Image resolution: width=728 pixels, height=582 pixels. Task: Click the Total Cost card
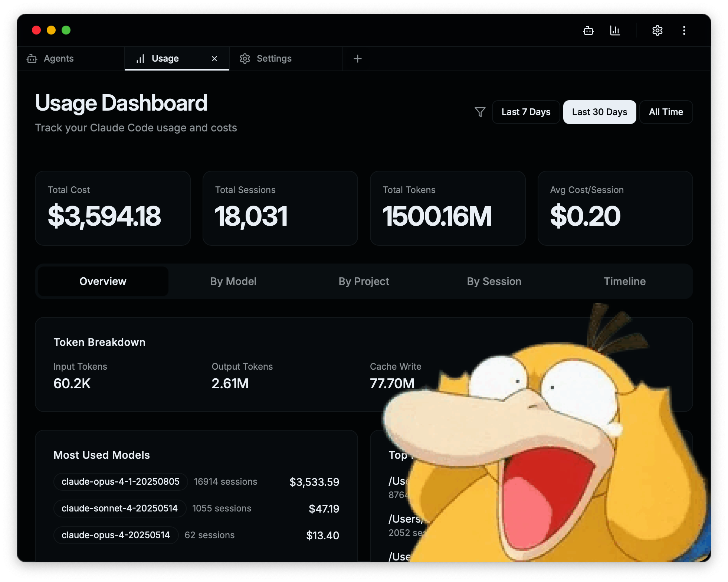[x=112, y=208]
